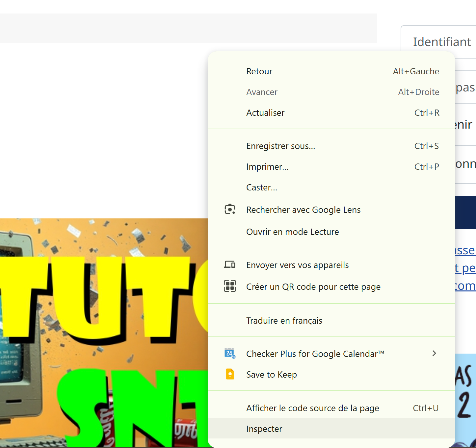
Task: Select Rechercher avec Google Lens
Action: point(303,210)
